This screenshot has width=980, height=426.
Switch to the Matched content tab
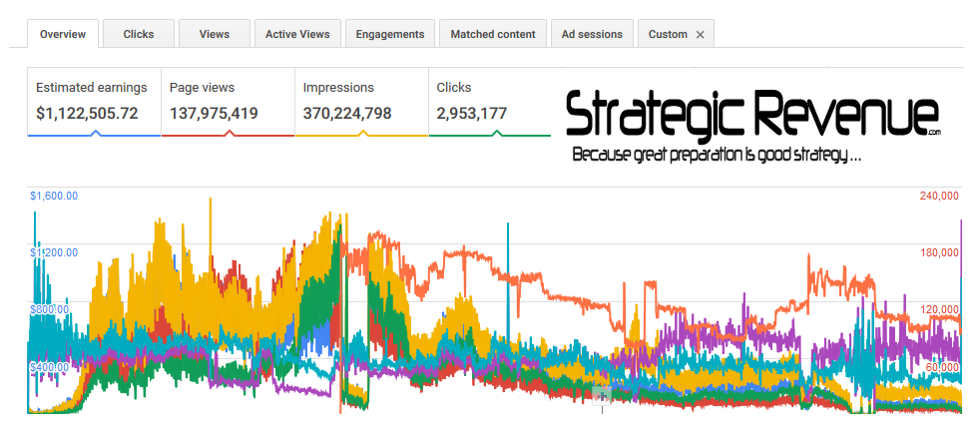click(x=493, y=34)
